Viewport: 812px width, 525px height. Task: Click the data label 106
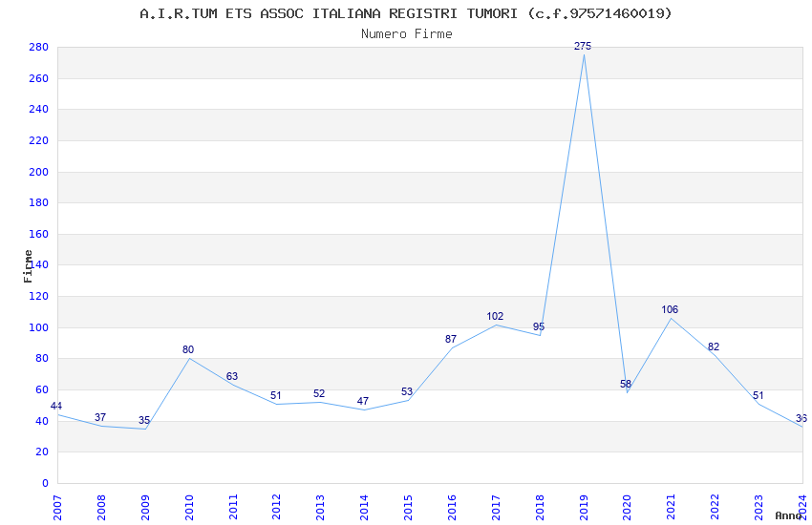tap(670, 309)
